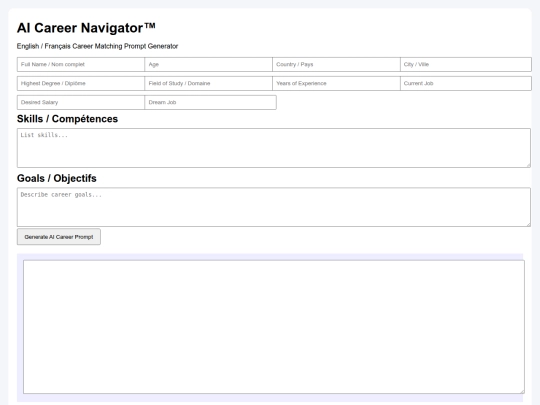The image size is (540, 405).
Task: Select the Country / Pays field
Action: pos(336,64)
